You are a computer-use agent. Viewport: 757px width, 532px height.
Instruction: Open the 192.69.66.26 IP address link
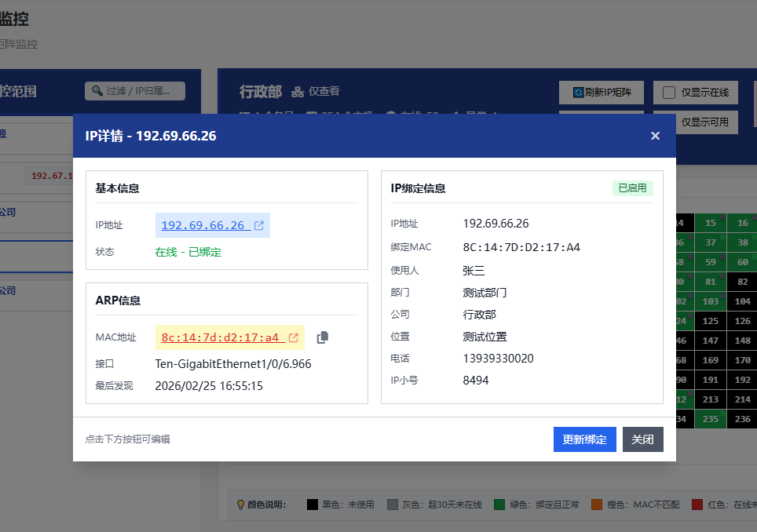[204, 225]
